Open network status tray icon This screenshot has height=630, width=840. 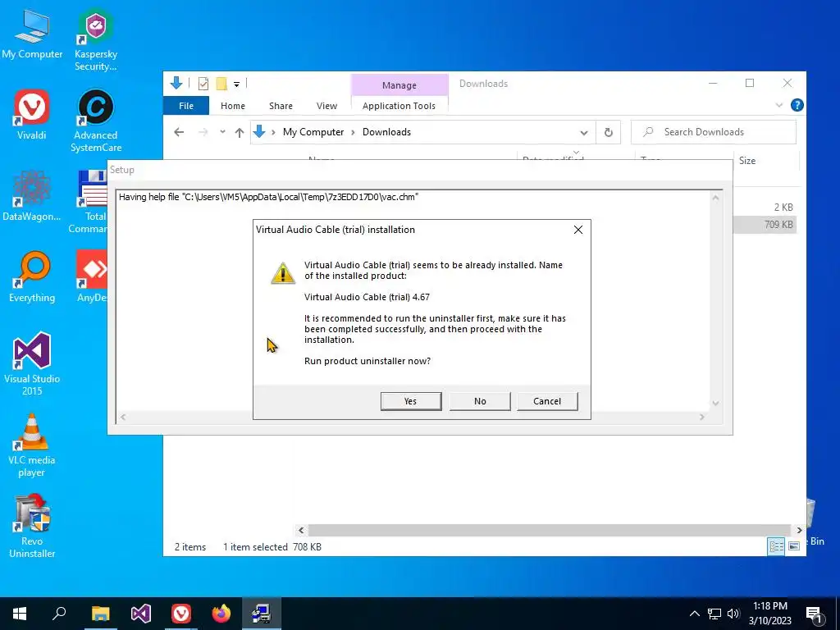(714, 614)
